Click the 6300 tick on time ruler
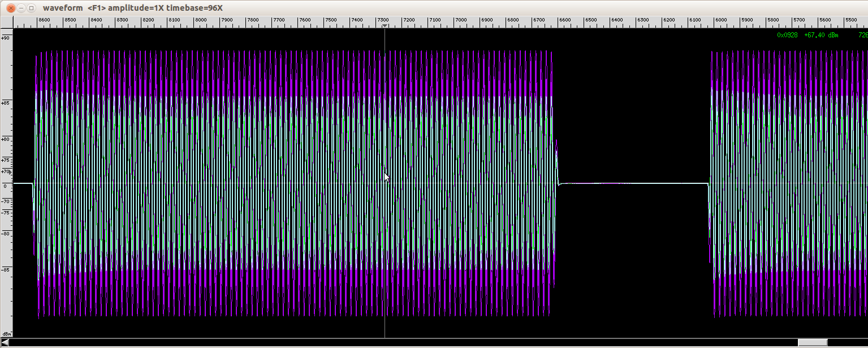 (x=643, y=20)
